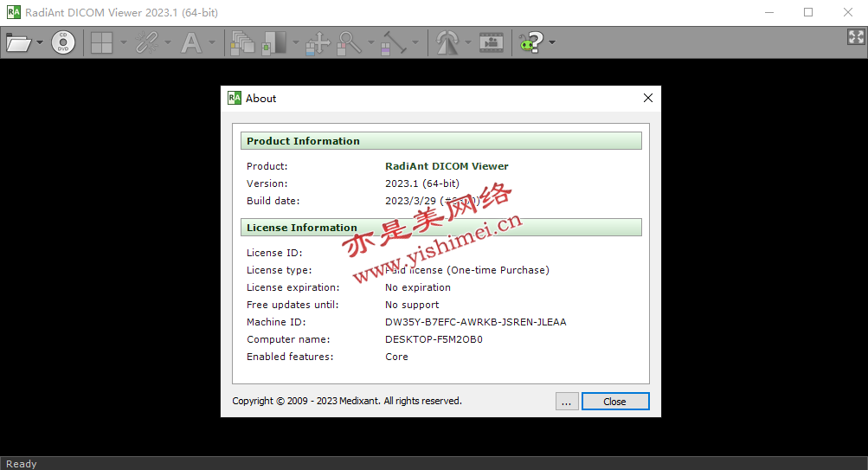Expand the synchronization link dropdown arrow
Image resolution: width=868 pixels, height=470 pixels.
pos(168,42)
